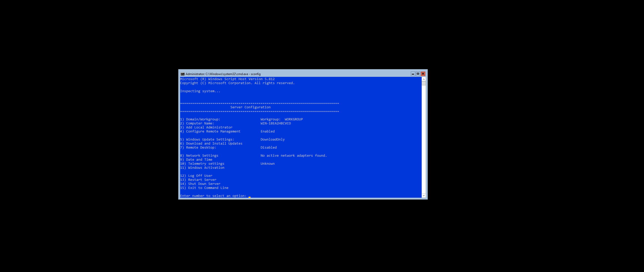Click the scrollbar down arrow

coord(424,195)
